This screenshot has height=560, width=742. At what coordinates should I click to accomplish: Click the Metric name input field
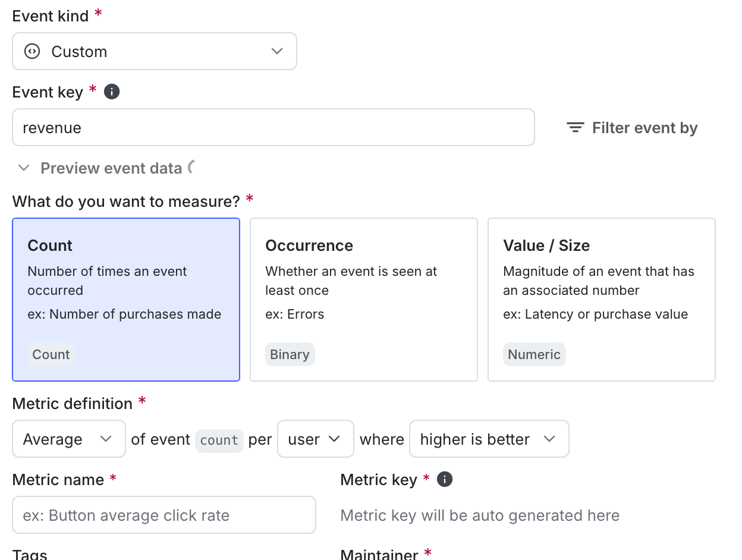pyautogui.click(x=164, y=515)
